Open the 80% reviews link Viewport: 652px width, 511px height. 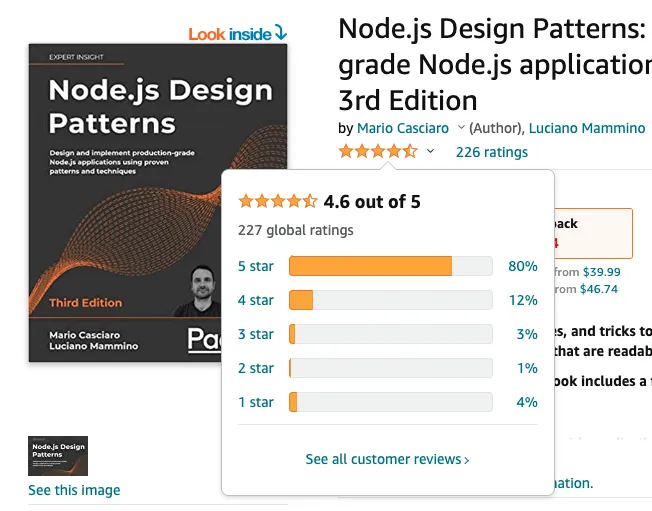523,266
